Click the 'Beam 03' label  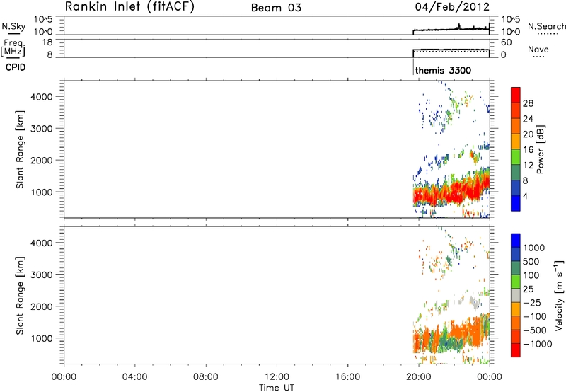[276, 8]
